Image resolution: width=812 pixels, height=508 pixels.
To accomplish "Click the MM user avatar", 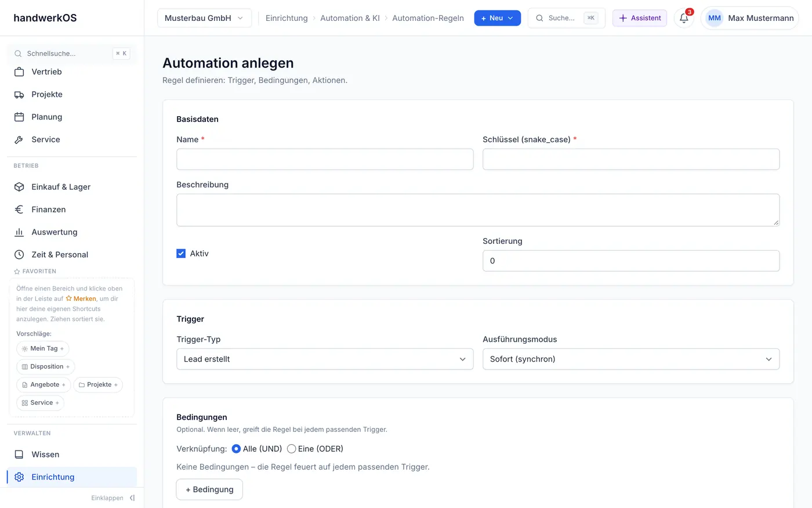I will (x=715, y=18).
